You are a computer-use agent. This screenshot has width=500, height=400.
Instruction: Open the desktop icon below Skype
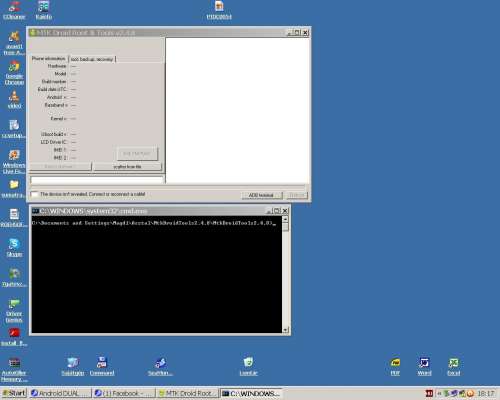pyautogui.click(x=14, y=277)
